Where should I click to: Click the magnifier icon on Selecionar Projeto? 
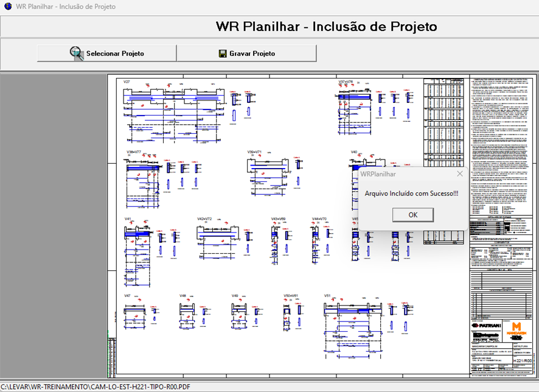(x=76, y=54)
